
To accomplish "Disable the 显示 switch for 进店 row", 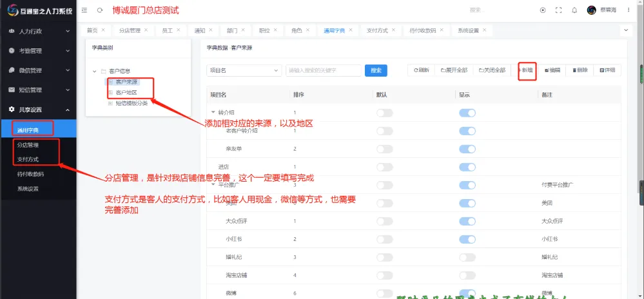I will pos(467,167).
